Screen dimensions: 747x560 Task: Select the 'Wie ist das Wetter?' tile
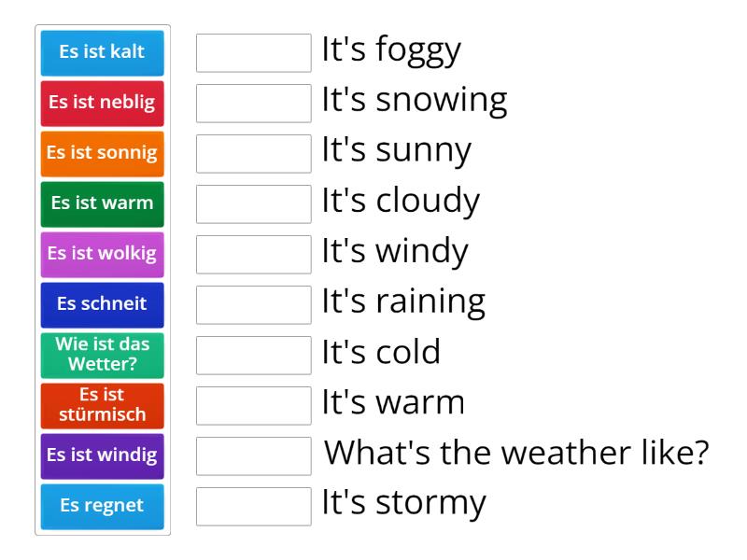point(102,356)
